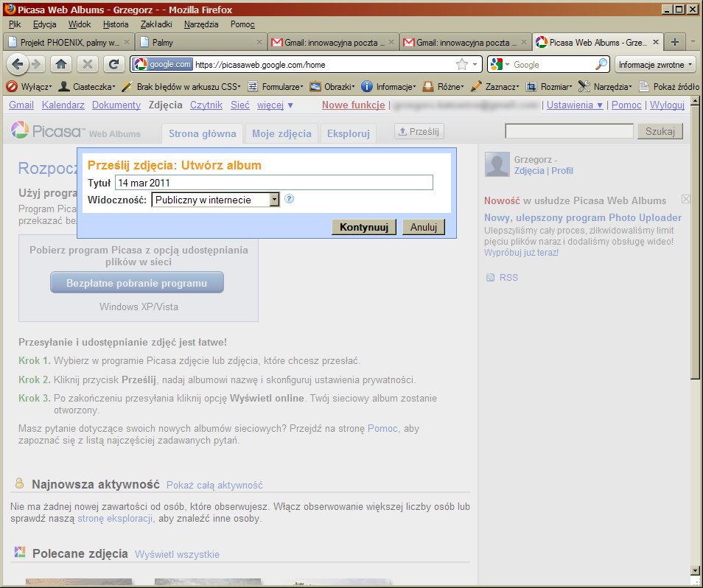Click the visibility help question mark icon

(x=289, y=199)
